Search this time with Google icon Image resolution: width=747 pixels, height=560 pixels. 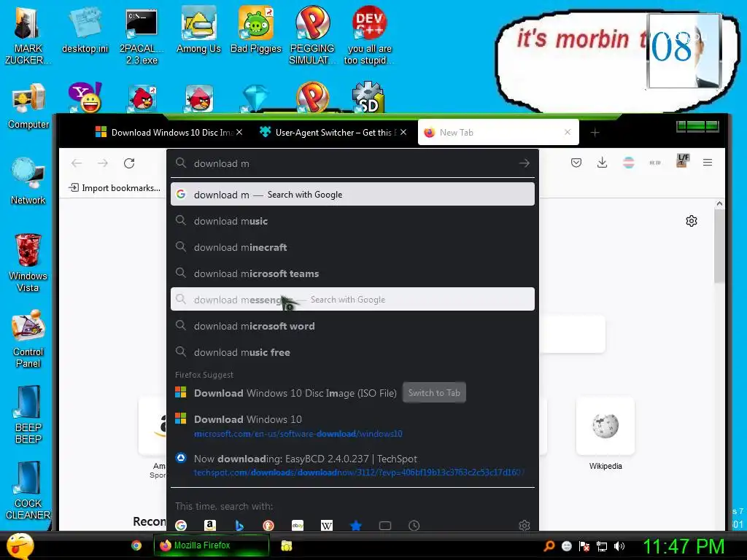click(x=181, y=525)
